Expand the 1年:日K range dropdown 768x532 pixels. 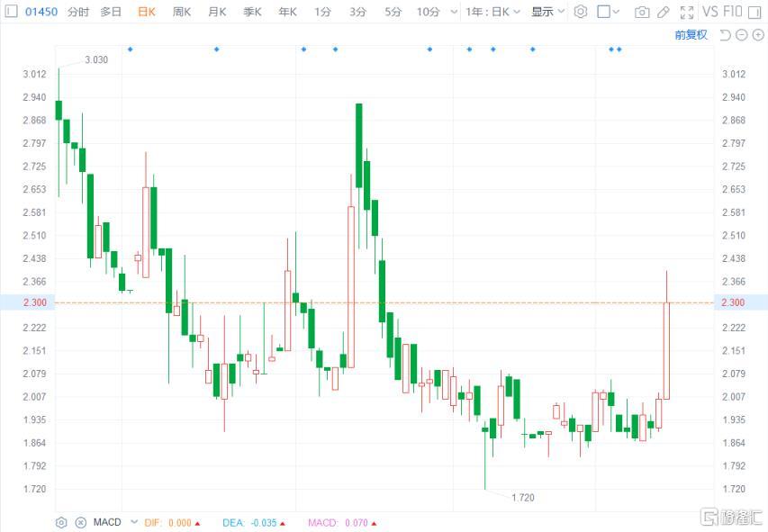tap(492, 12)
